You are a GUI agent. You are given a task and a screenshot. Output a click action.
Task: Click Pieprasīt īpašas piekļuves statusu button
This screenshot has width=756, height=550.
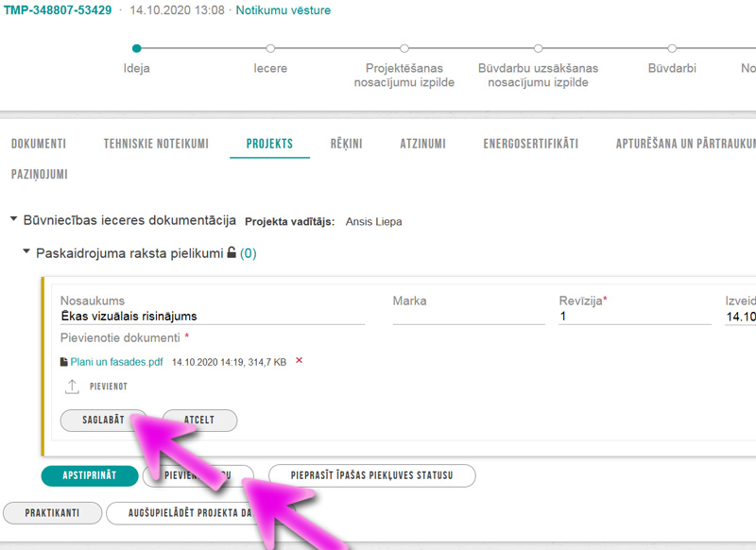pos(371,475)
